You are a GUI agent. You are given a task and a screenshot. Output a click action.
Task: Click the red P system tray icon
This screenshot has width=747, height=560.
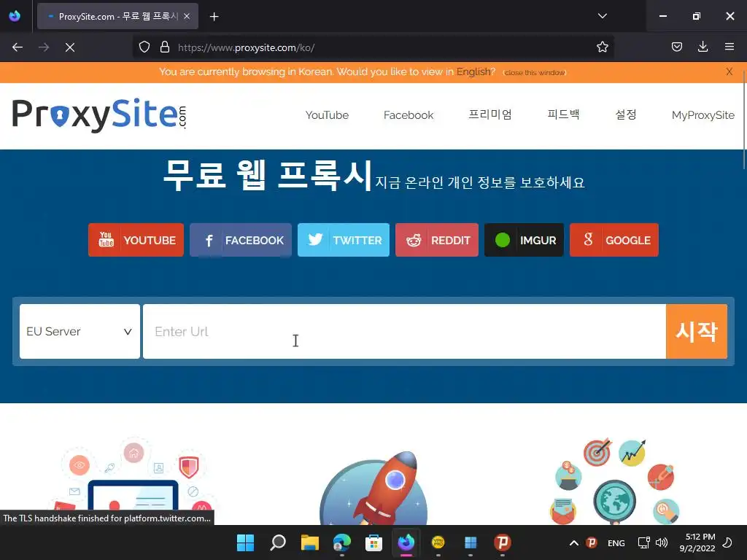pyautogui.click(x=591, y=542)
